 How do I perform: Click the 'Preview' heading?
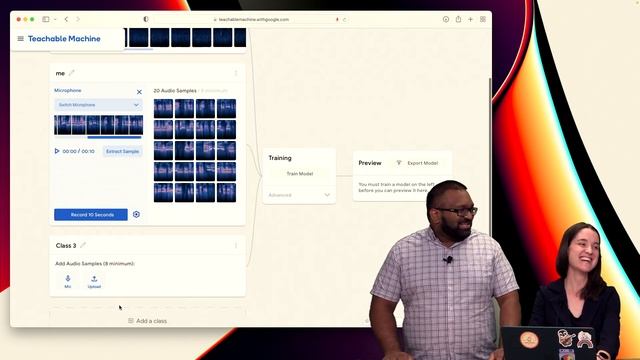(370, 163)
